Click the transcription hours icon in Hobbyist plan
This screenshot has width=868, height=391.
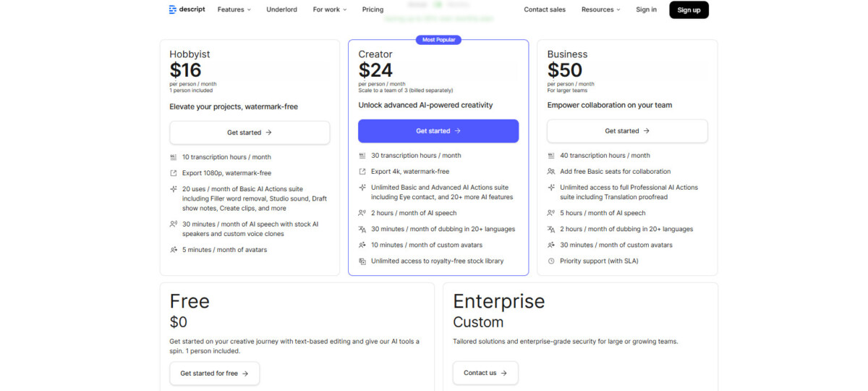click(x=174, y=157)
